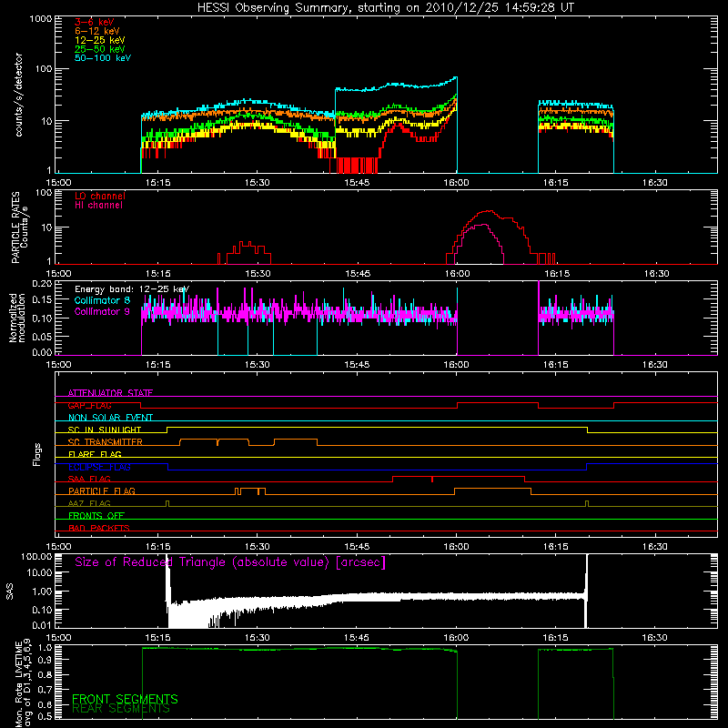This screenshot has width=728, height=728.
Task: Click the 0.00 tick on the modulation axis
Action: pos(42,352)
